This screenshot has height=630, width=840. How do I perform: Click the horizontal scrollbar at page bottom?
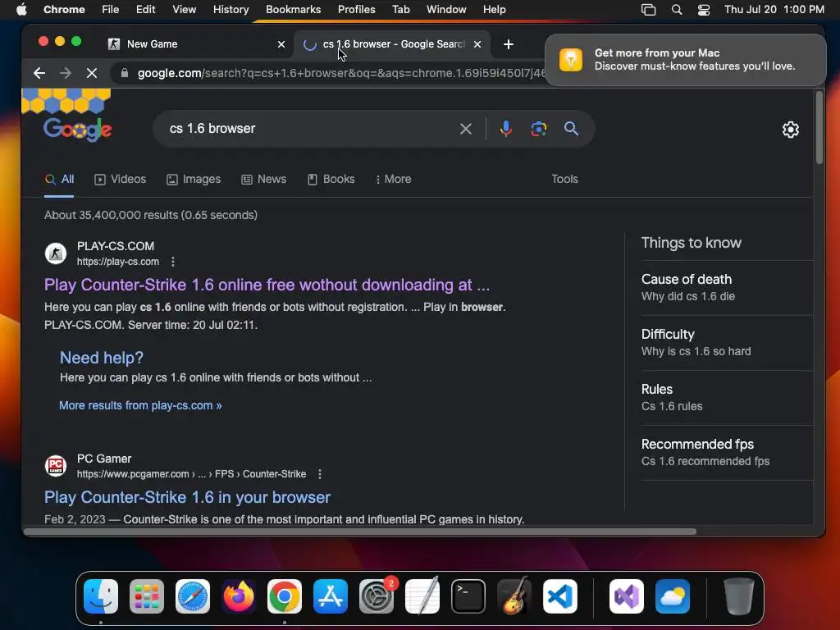(x=360, y=532)
